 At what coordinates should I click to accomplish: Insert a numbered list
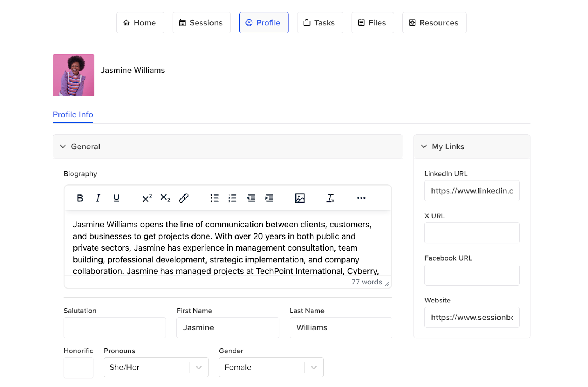232,198
